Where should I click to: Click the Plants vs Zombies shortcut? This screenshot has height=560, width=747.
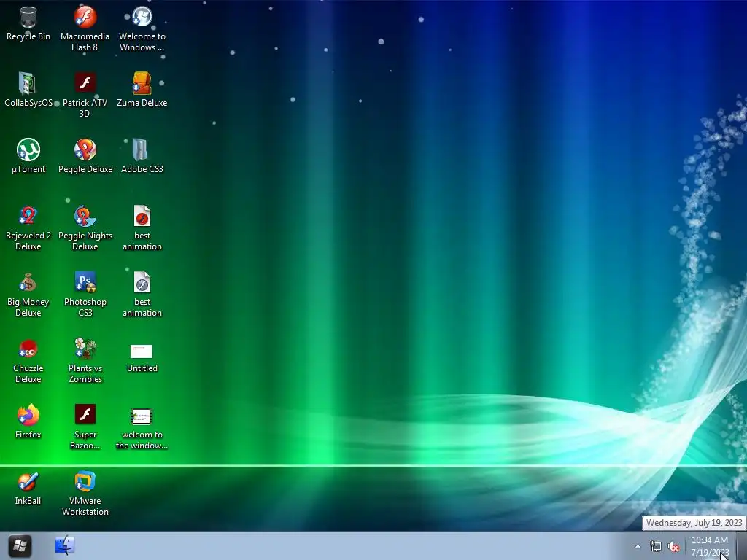pos(85,360)
